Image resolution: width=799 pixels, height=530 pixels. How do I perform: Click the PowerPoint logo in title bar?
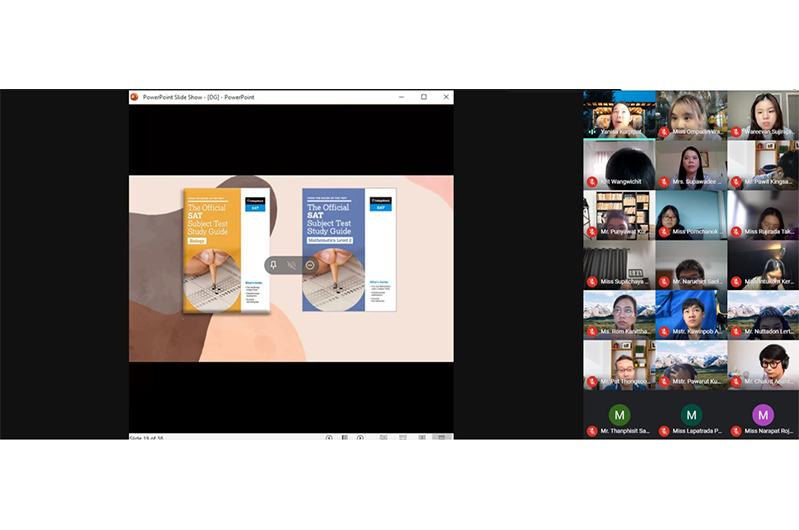(135, 97)
